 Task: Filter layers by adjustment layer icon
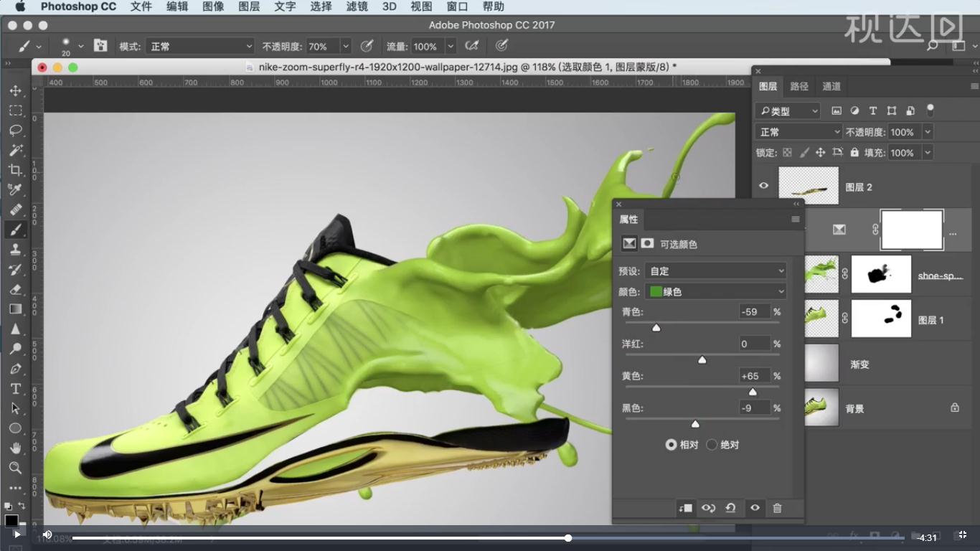(x=854, y=111)
